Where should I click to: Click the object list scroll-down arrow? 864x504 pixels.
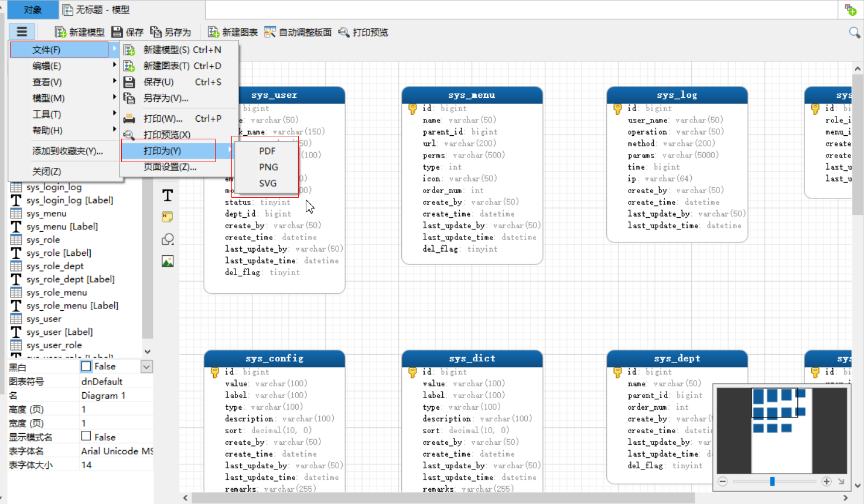(148, 351)
